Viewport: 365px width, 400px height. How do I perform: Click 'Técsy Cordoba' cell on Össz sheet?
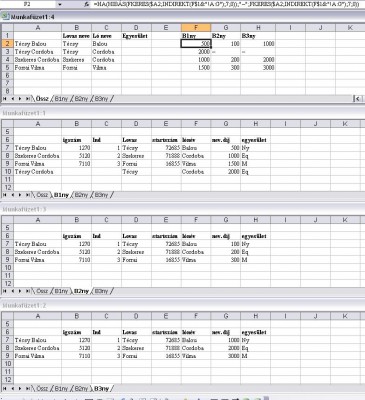coord(38,52)
